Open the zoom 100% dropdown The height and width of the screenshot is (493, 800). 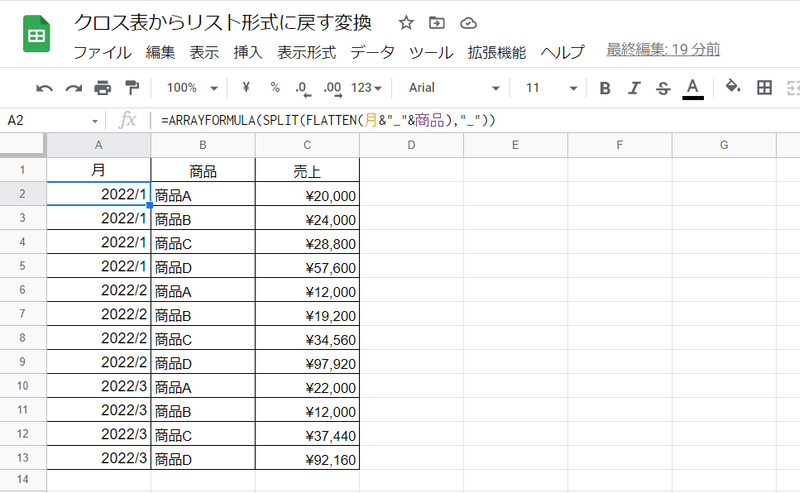click(x=192, y=88)
